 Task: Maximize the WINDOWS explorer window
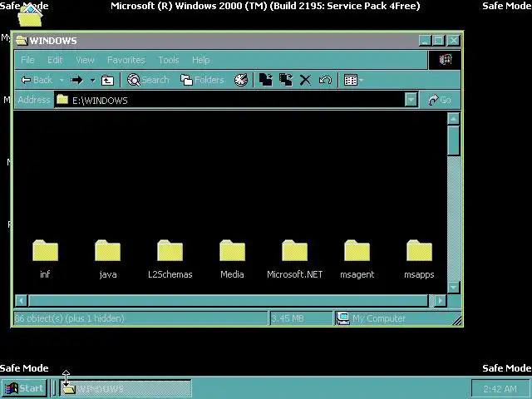(439, 41)
